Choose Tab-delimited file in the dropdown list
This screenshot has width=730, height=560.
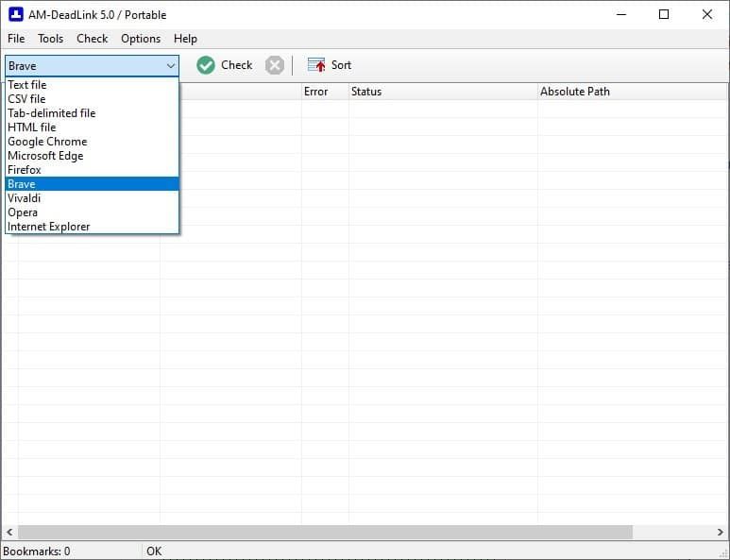pyautogui.click(x=92, y=113)
